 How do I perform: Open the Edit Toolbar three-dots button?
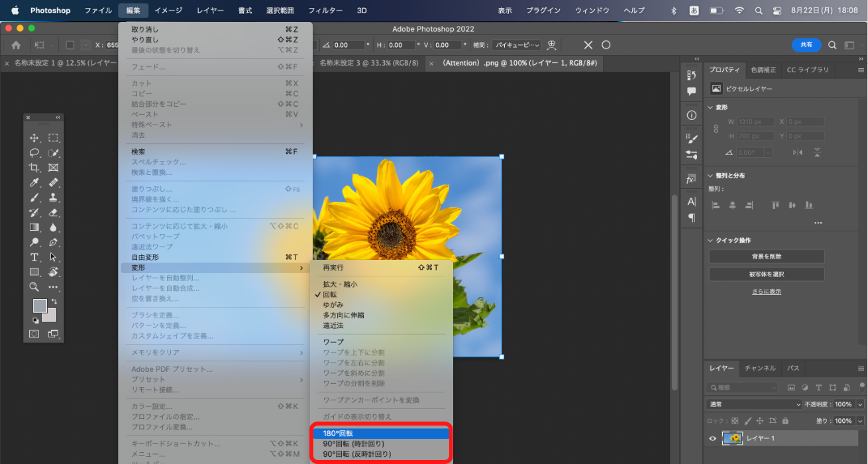click(x=54, y=287)
